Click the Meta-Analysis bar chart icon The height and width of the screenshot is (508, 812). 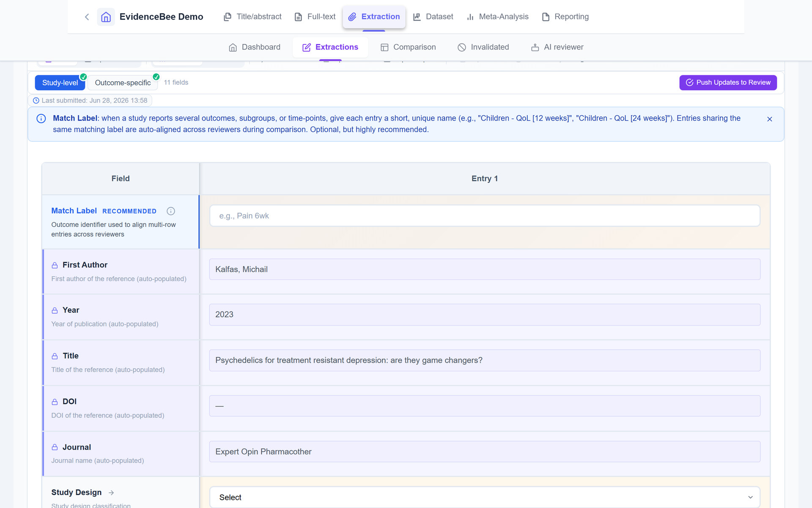coord(470,17)
